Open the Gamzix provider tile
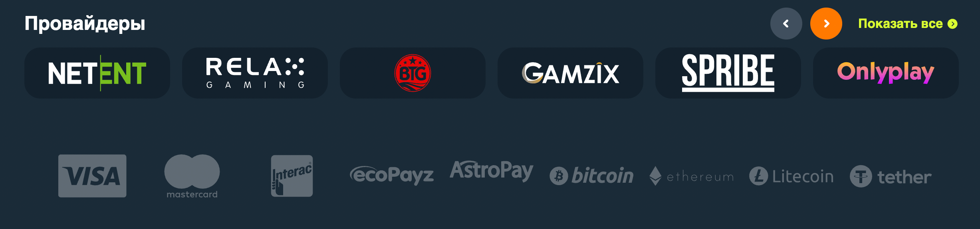The image size is (980, 229). (x=570, y=73)
